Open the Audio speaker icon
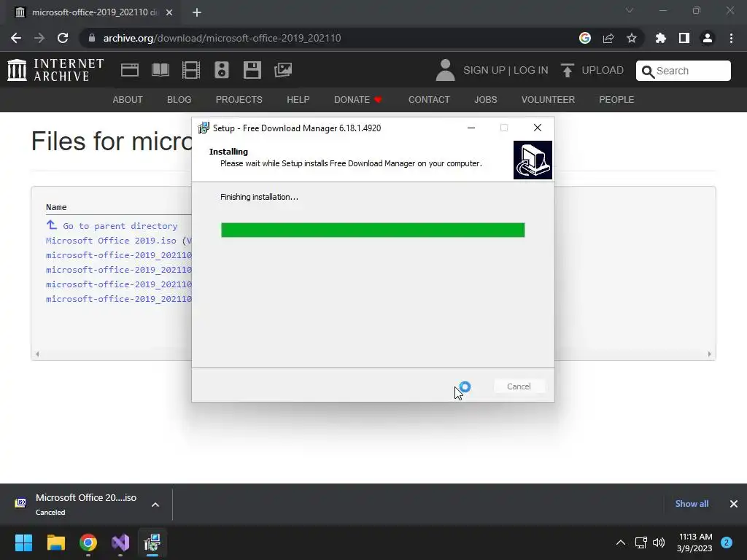747x560 pixels. [x=222, y=70]
